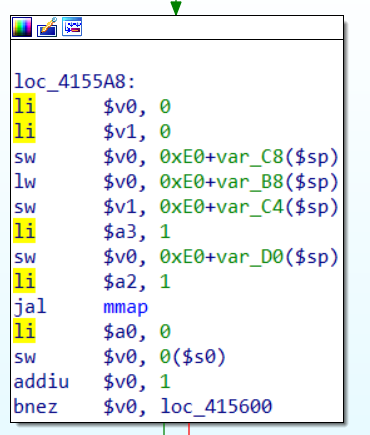
Task: Click the addiu mnemonic
Action: click(41, 382)
